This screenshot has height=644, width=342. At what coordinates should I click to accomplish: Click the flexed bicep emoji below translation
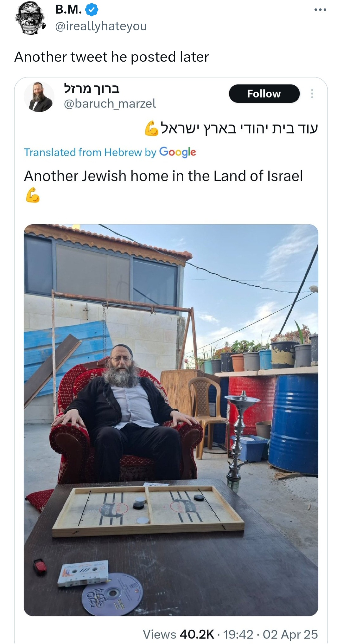coord(33,195)
